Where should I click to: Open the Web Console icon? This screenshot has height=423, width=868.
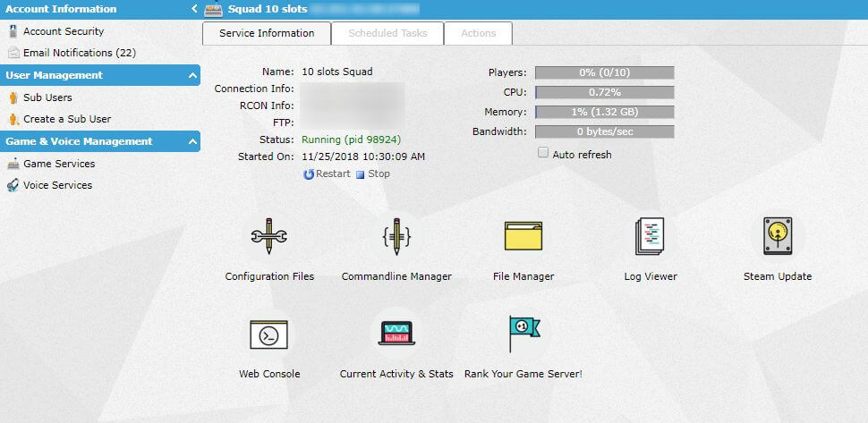268,334
